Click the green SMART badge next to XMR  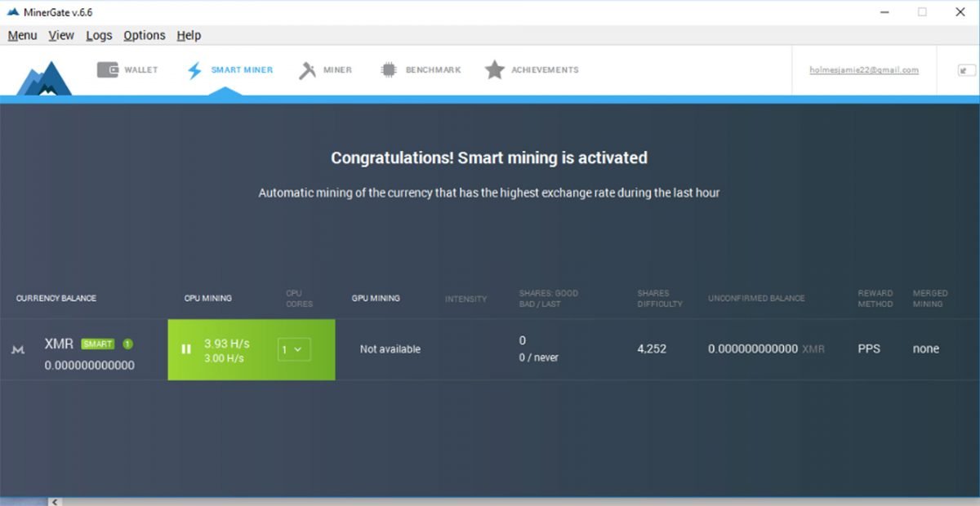(x=98, y=344)
